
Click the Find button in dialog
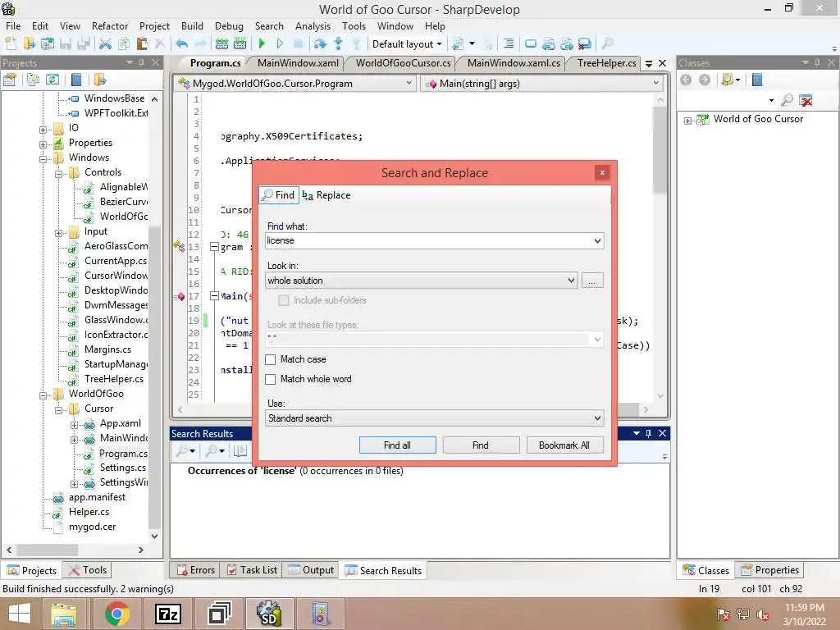[x=481, y=445]
